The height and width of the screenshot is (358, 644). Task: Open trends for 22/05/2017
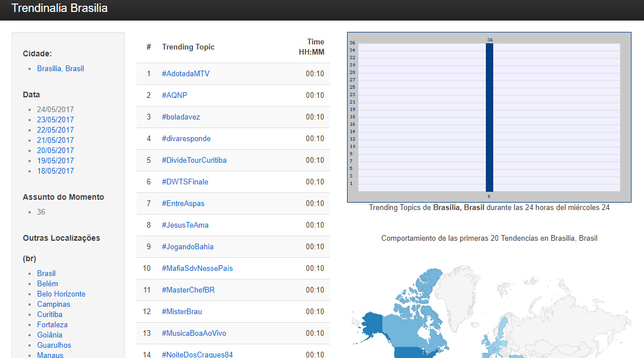55,130
